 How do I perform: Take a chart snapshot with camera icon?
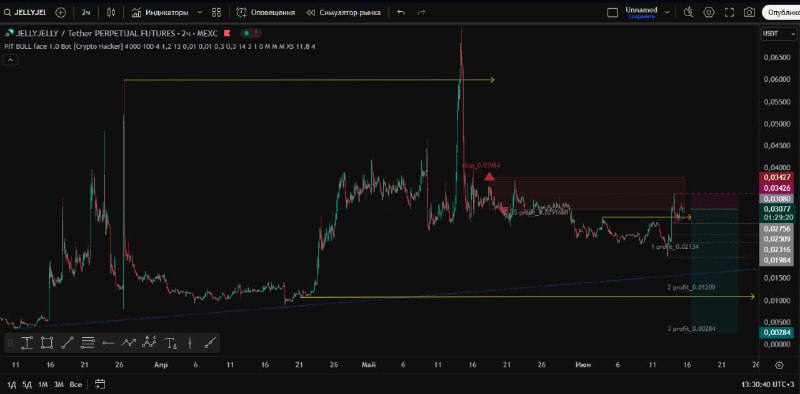click(x=748, y=13)
